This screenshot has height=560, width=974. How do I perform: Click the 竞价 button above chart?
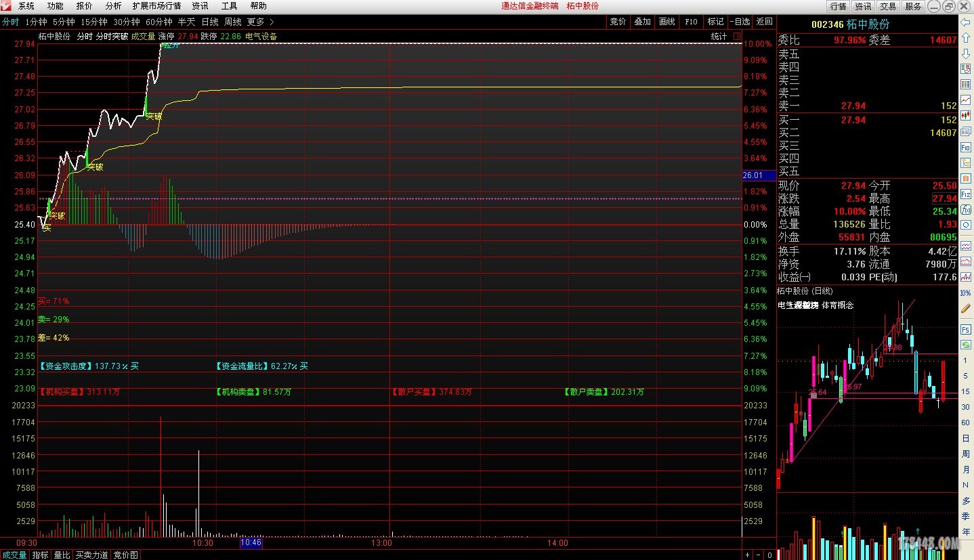click(x=618, y=22)
